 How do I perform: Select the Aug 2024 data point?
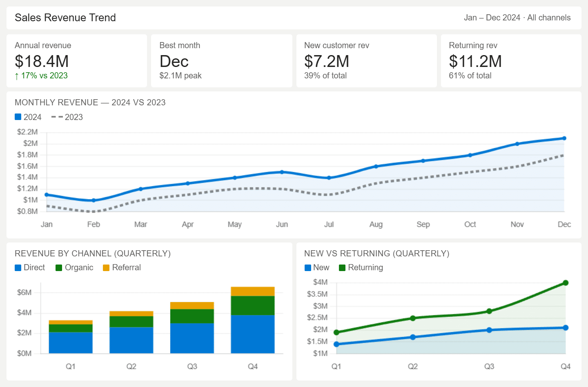pyautogui.click(x=376, y=167)
